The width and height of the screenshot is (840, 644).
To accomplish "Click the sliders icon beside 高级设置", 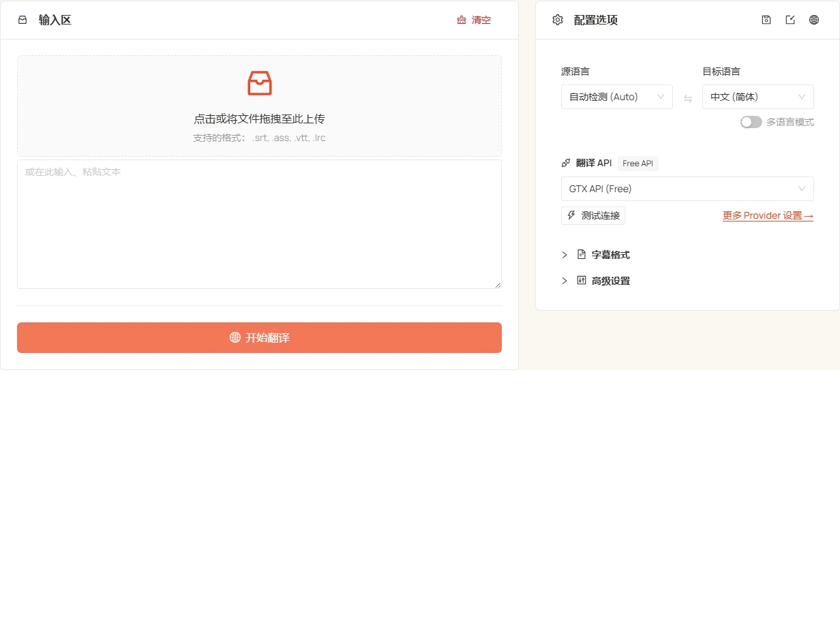I will click(x=582, y=280).
